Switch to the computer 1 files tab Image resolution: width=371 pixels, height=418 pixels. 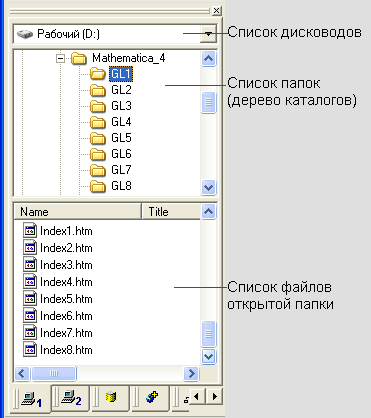[32, 398]
